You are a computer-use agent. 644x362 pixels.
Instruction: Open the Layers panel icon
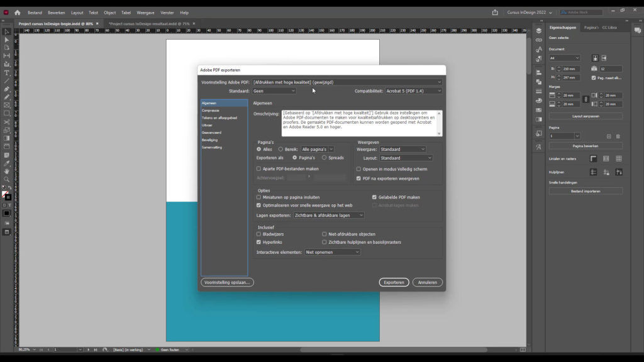[539, 31]
